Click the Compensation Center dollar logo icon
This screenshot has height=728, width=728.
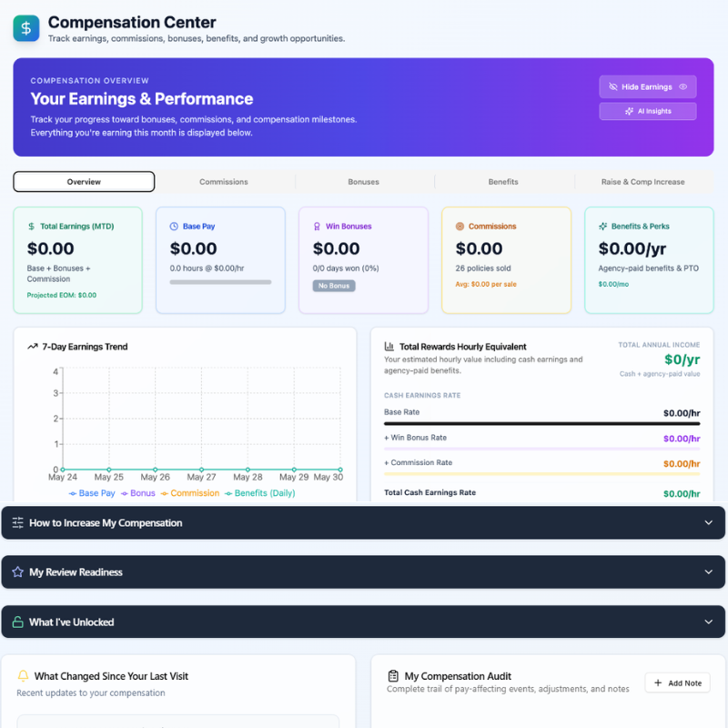(26, 28)
